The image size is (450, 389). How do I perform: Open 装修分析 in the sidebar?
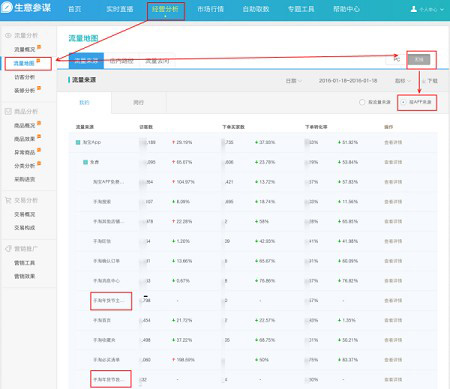coord(24,90)
